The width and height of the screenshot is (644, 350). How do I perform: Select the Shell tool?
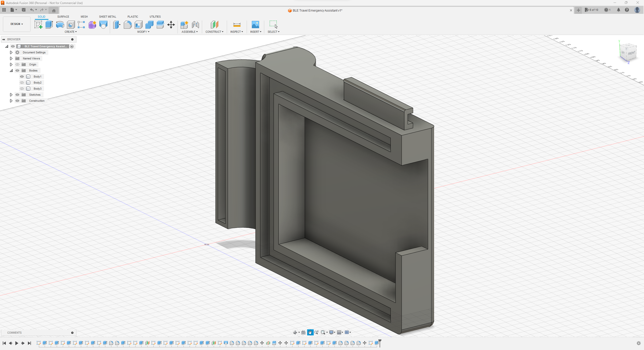(x=138, y=25)
